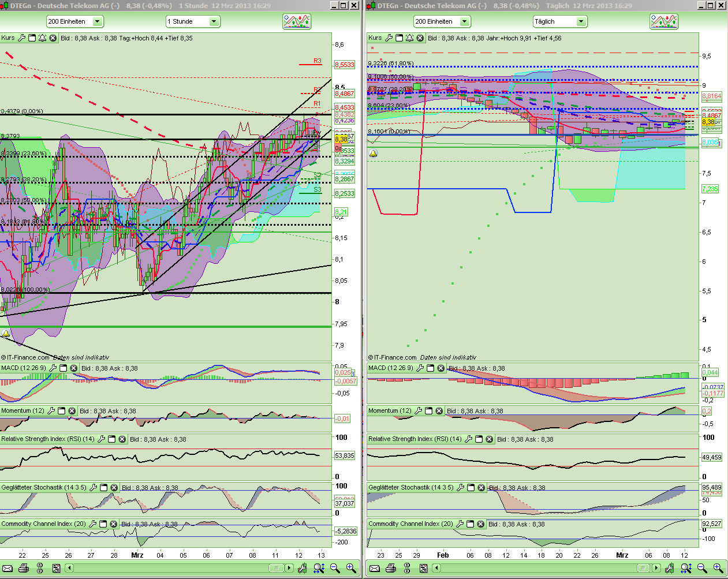Click the chain link icon on hourly chart
This screenshot has width=728, height=579.
point(40,569)
